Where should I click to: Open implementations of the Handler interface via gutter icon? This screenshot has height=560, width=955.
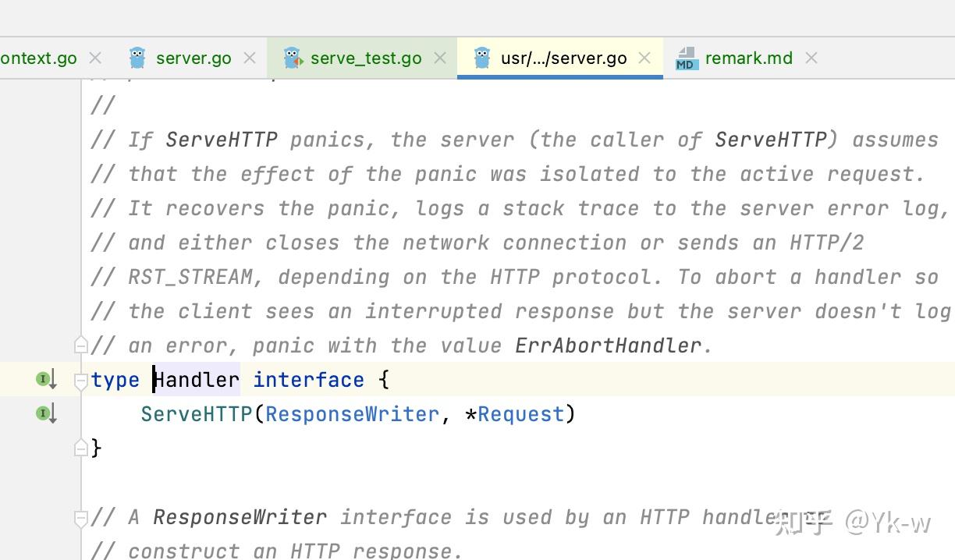click(x=44, y=378)
